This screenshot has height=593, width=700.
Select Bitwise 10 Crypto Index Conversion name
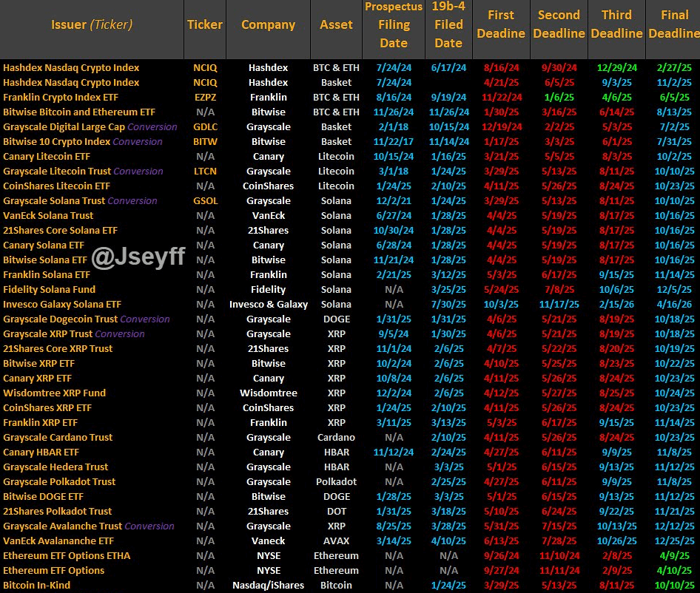coord(83,141)
